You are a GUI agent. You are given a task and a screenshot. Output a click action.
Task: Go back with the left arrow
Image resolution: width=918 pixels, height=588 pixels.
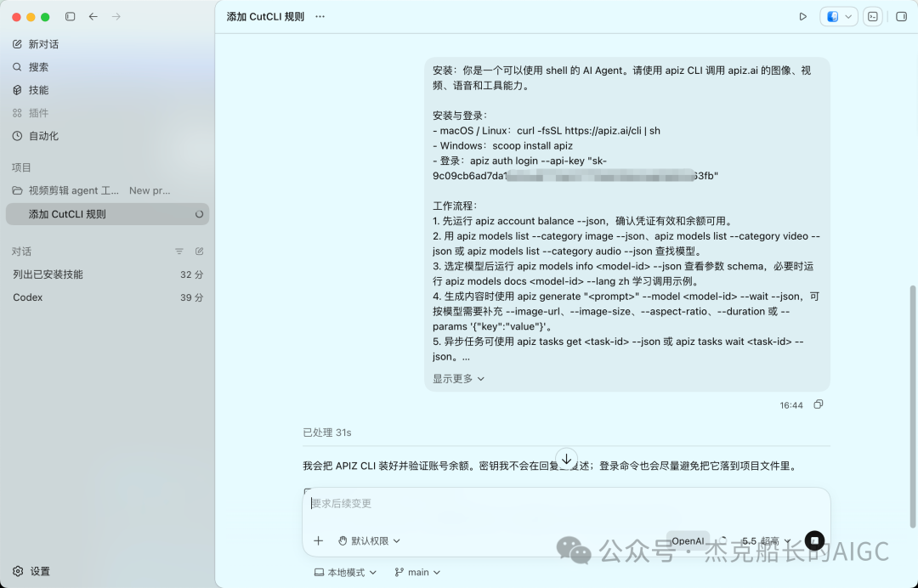(93, 16)
